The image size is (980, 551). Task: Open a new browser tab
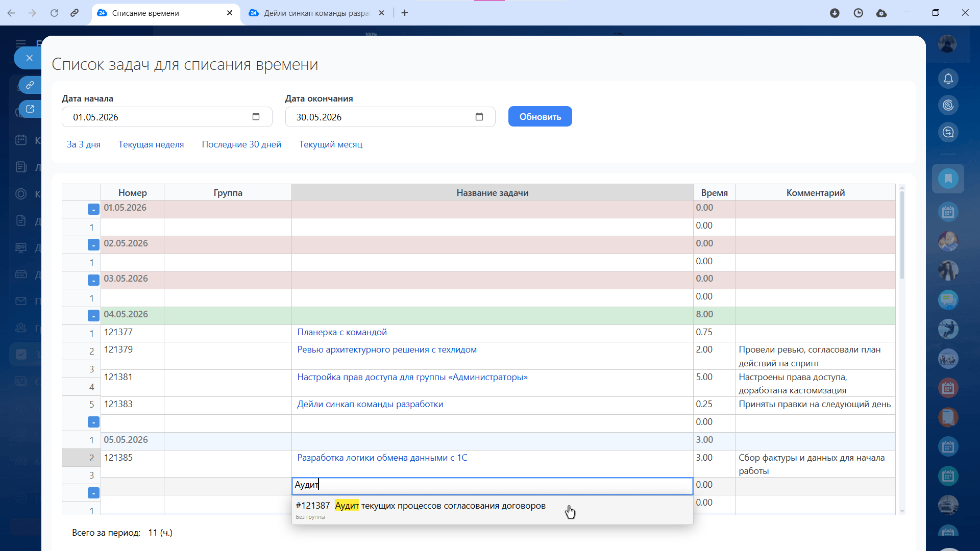[x=405, y=13]
